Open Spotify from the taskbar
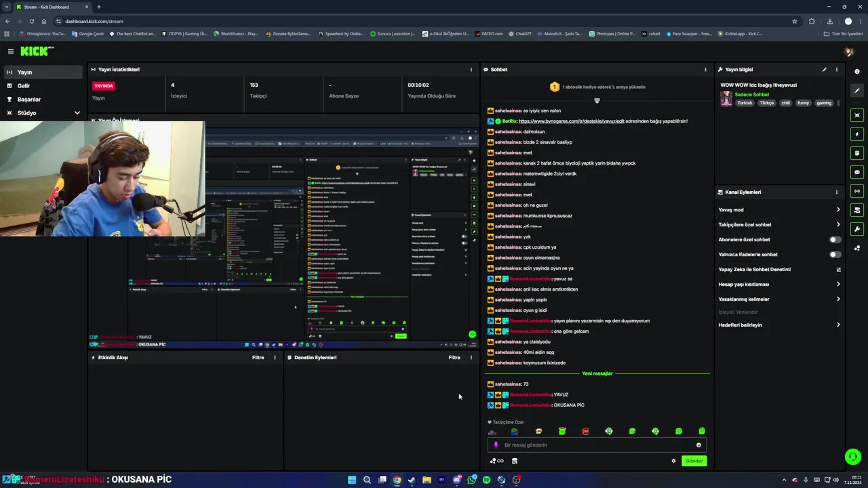 (486, 480)
